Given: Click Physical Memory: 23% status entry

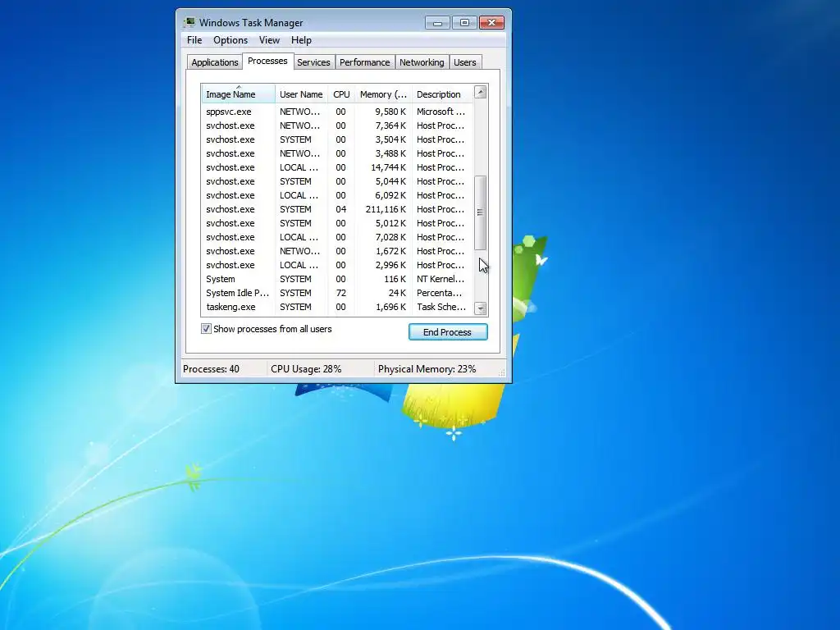Looking at the screenshot, I should 427,369.
